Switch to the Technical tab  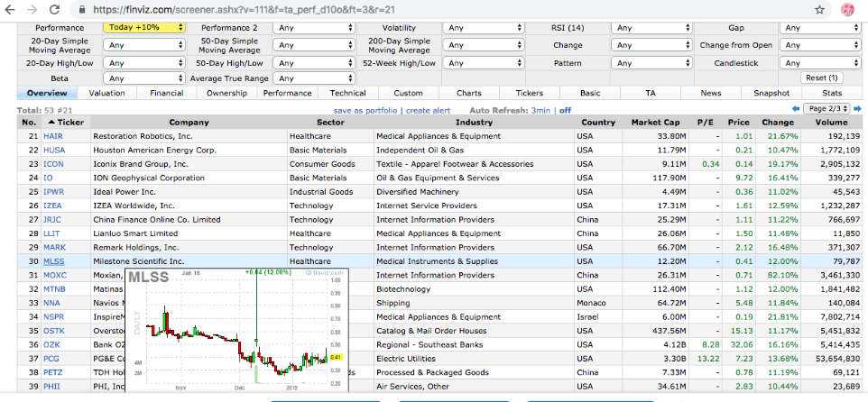(x=347, y=93)
